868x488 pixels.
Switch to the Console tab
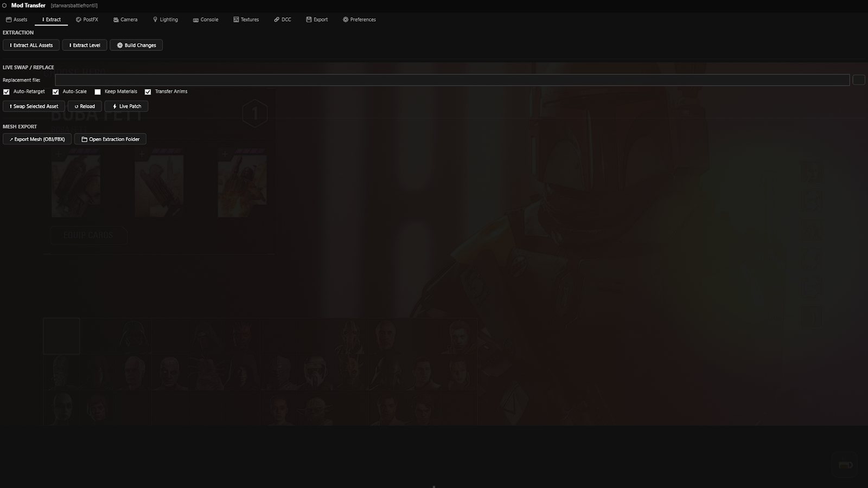(206, 20)
